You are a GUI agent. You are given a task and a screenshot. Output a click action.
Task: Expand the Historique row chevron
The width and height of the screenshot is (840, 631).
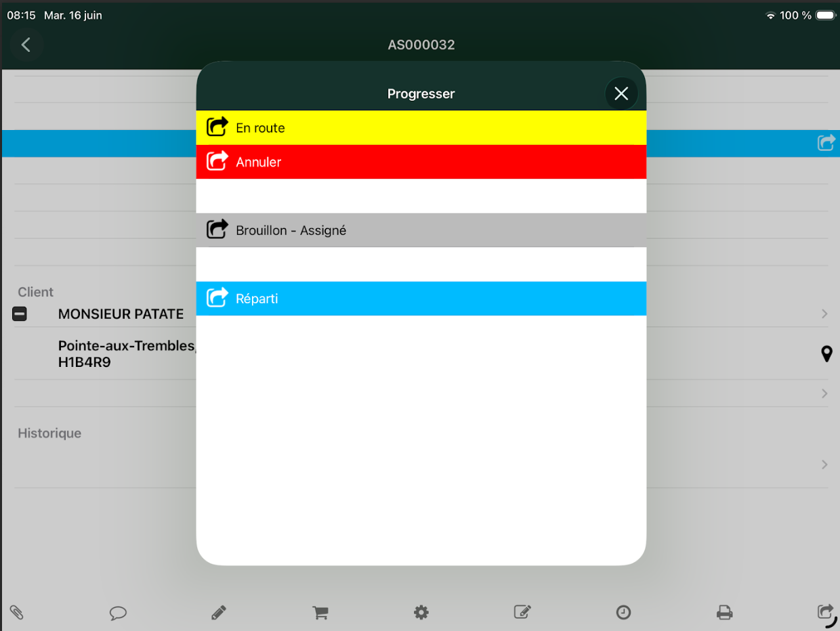pyautogui.click(x=824, y=464)
